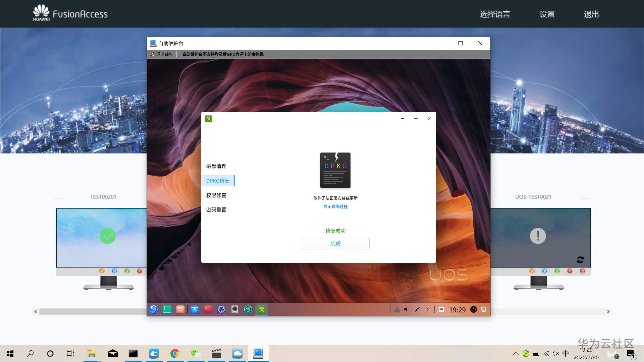This screenshot has width=644, height=362.
Task: Expand the dock tray arrow chevron
Action: coord(427,309)
